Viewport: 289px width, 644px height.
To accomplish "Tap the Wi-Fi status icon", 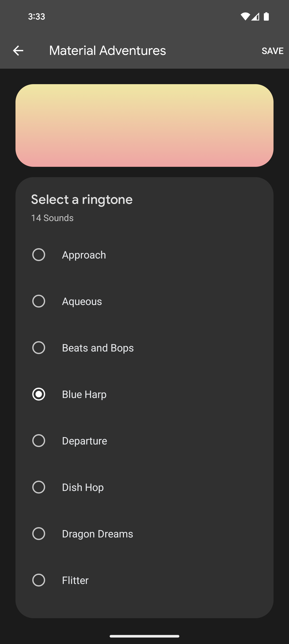I will (x=245, y=16).
